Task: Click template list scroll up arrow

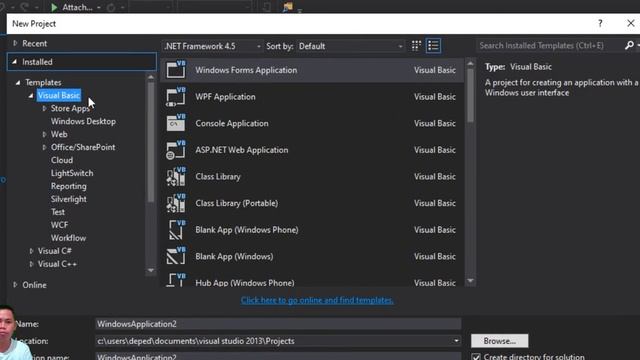Action: click(x=470, y=63)
